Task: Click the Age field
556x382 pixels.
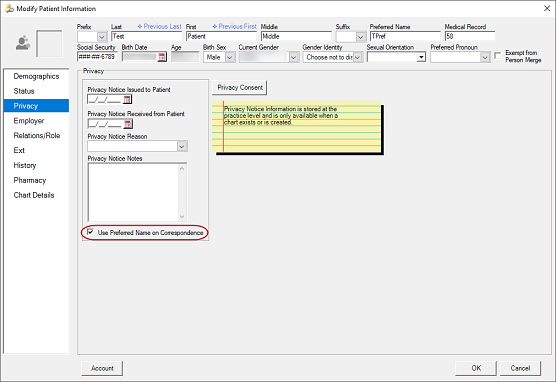Action: pos(185,57)
